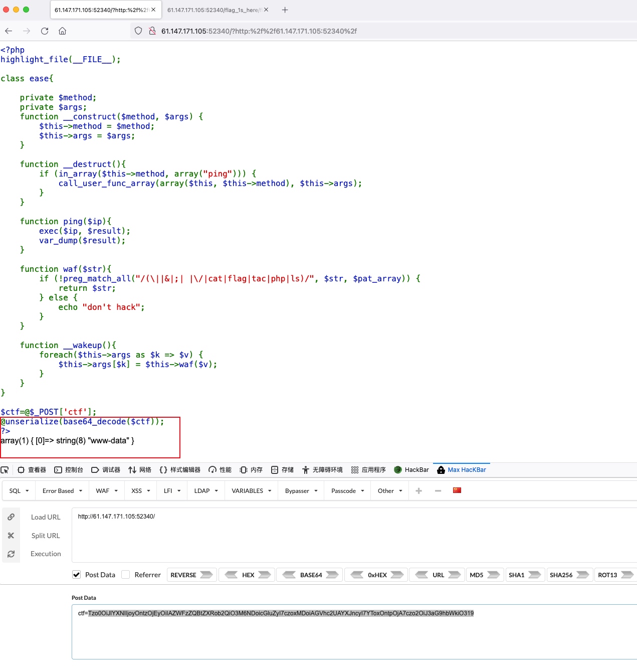Screen dimensions: 637x672
Task: Expand the Other dropdown
Action: click(390, 490)
